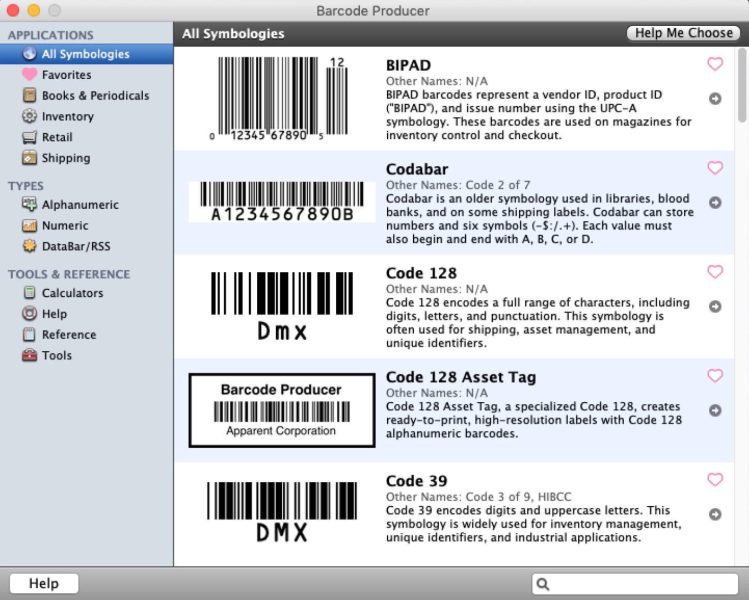This screenshot has width=749, height=600.
Task: Open the Favorites list
Action: coord(66,75)
